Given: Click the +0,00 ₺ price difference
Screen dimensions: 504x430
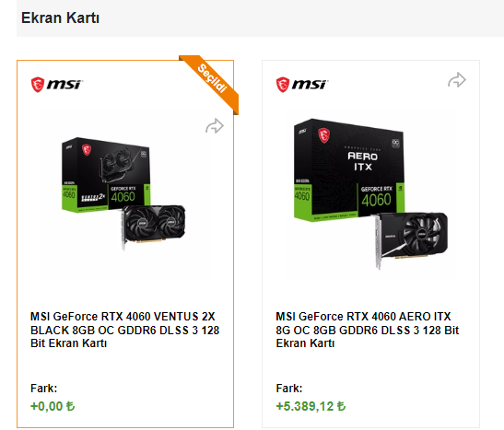Looking at the screenshot, I should pyautogui.click(x=53, y=406).
